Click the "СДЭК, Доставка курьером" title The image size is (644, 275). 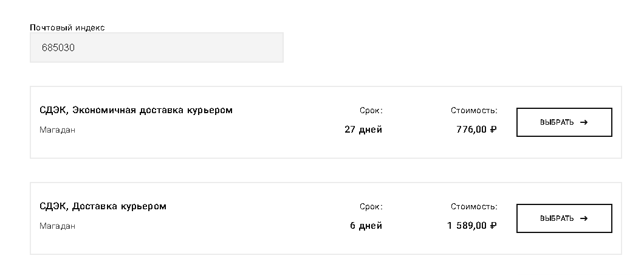[103, 206]
